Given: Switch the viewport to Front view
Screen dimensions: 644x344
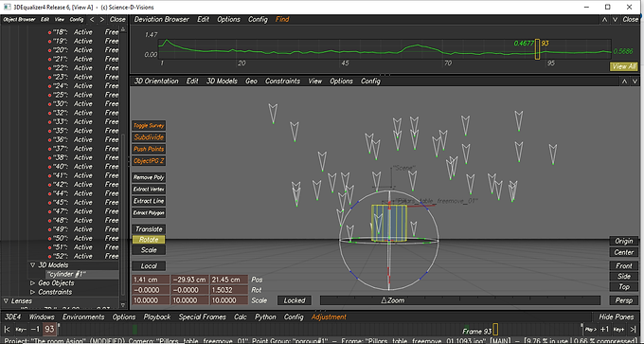Looking at the screenshot, I should point(624,266).
